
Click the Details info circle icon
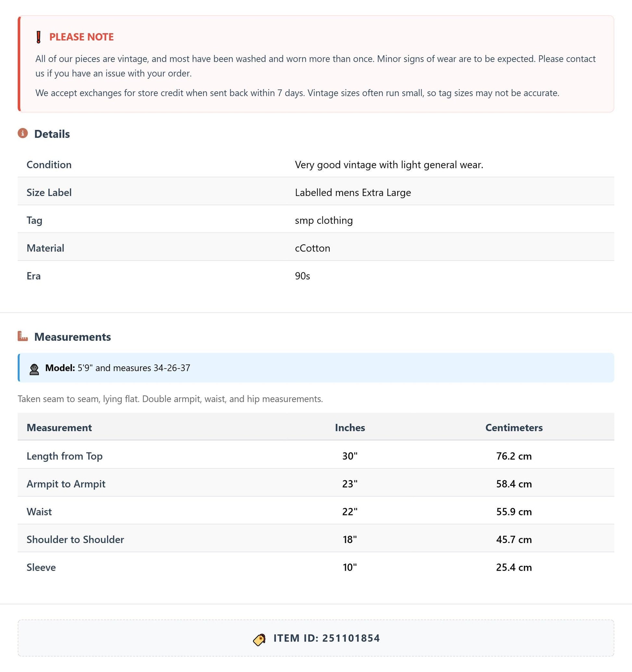[23, 133]
